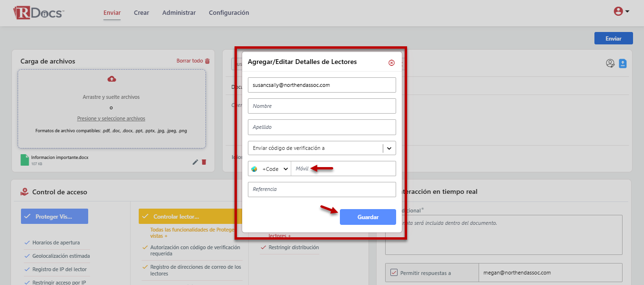Click the cloud upload icon in the drop zone
This screenshot has width=644, height=285.
click(112, 79)
